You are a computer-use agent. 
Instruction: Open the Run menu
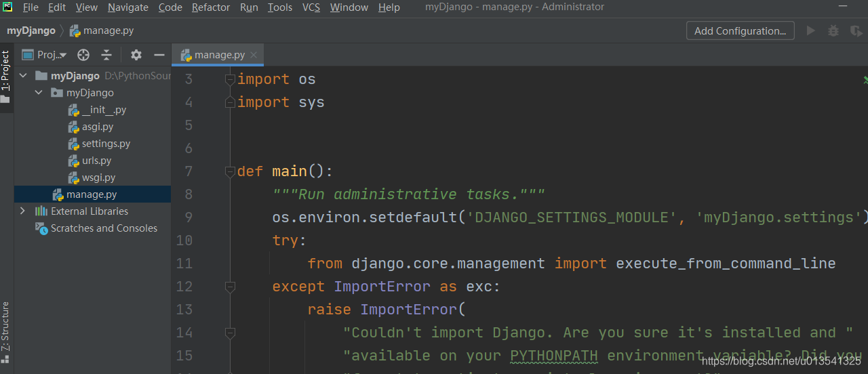point(249,7)
